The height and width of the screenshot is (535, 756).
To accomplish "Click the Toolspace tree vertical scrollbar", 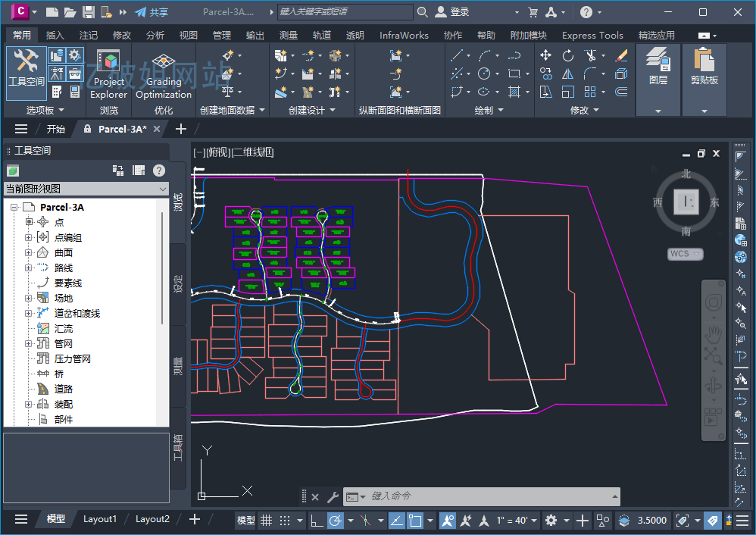I will 162,267.
